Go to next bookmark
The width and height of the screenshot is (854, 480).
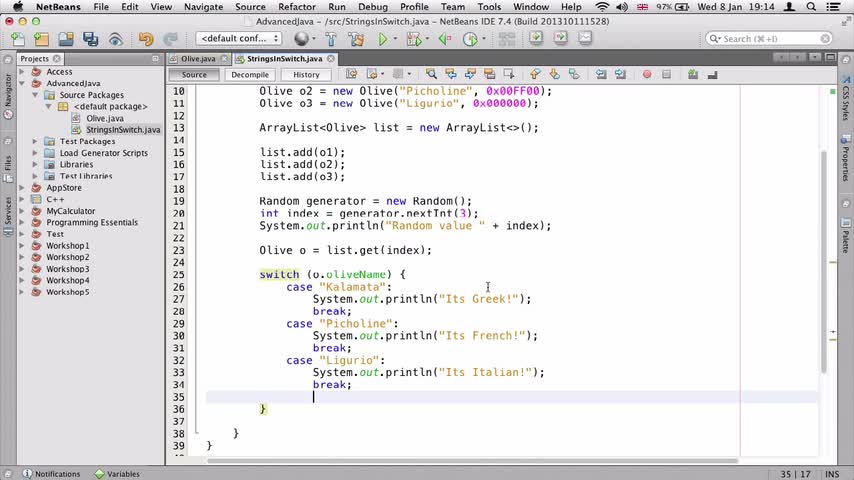coord(554,74)
